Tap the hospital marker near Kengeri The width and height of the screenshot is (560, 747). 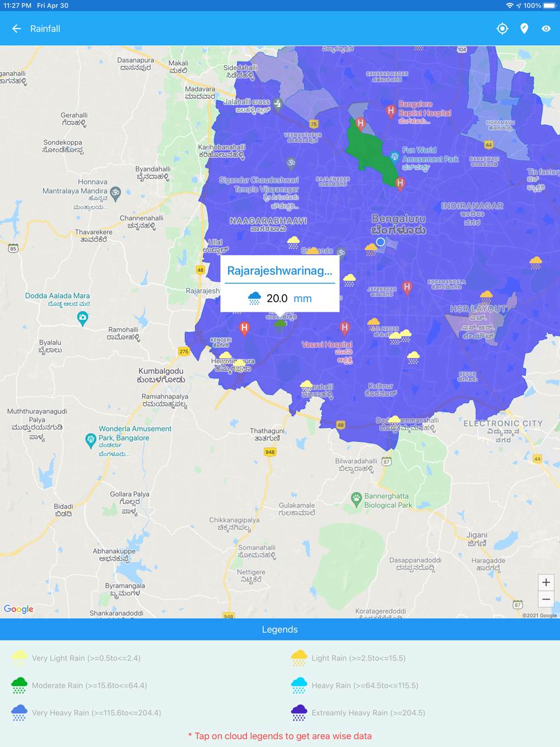(x=244, y=329)
